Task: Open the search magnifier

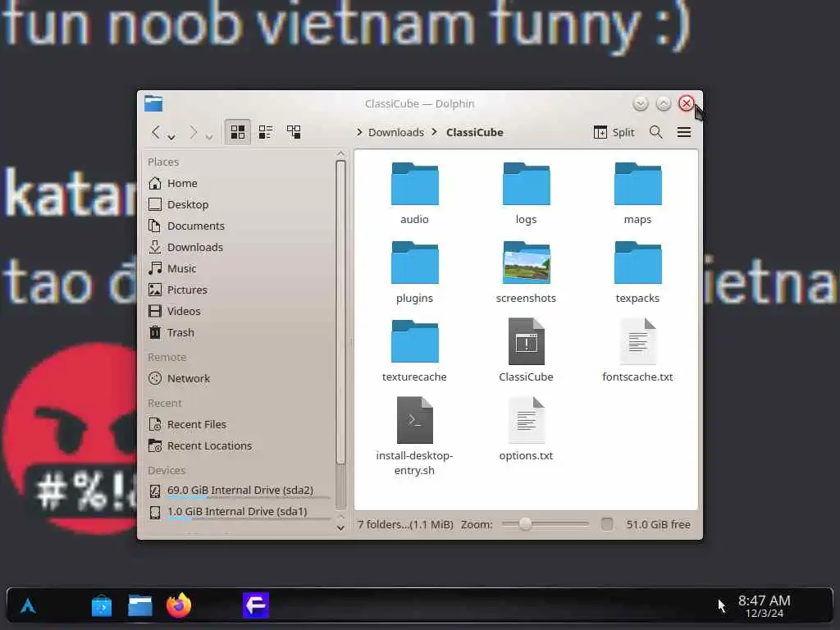Action: click(655, 132)
